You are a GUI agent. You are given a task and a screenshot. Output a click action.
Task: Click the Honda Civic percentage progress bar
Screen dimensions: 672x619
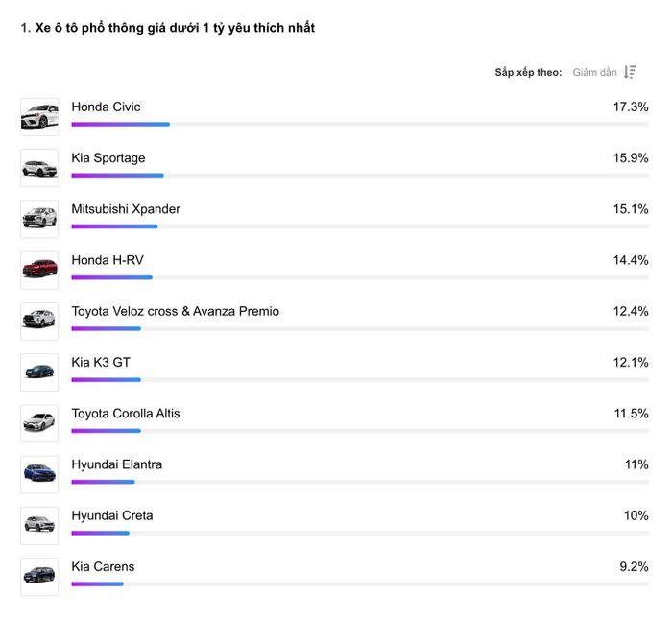(x=360, y=124)
